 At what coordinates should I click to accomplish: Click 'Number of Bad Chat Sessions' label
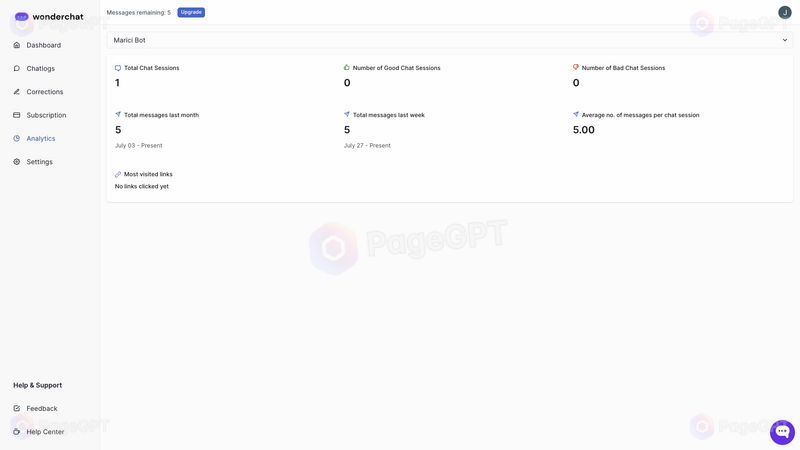point(623,68)
